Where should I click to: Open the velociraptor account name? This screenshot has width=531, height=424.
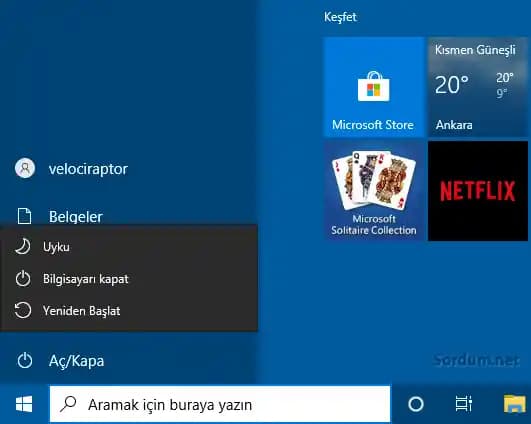88,169
